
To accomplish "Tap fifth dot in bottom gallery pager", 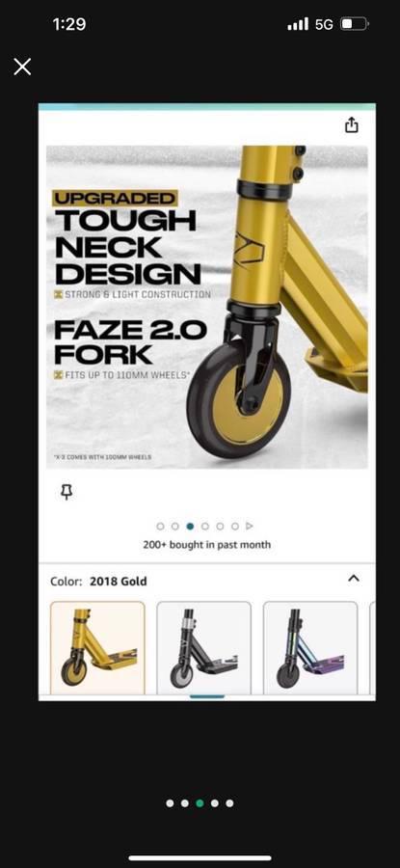I will [229, 803].
